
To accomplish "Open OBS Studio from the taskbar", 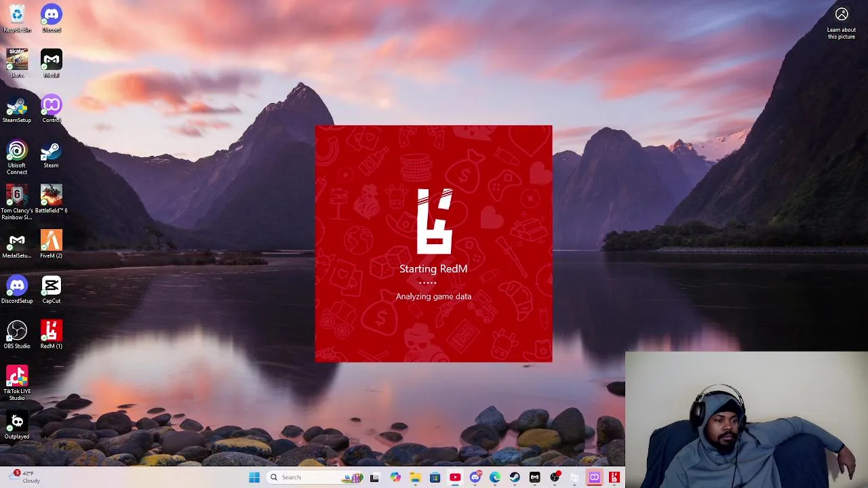I will [555, 477].
